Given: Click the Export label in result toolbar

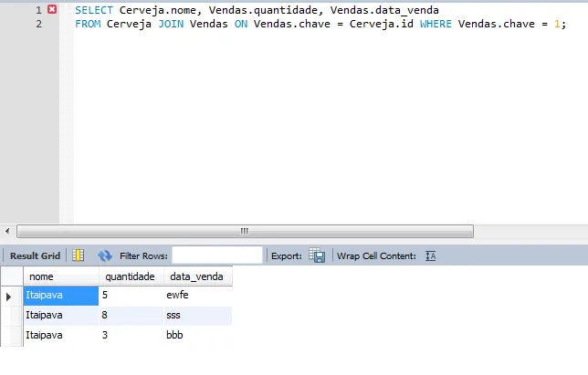Looking at the screenshot, I should [x=287, y=255].
